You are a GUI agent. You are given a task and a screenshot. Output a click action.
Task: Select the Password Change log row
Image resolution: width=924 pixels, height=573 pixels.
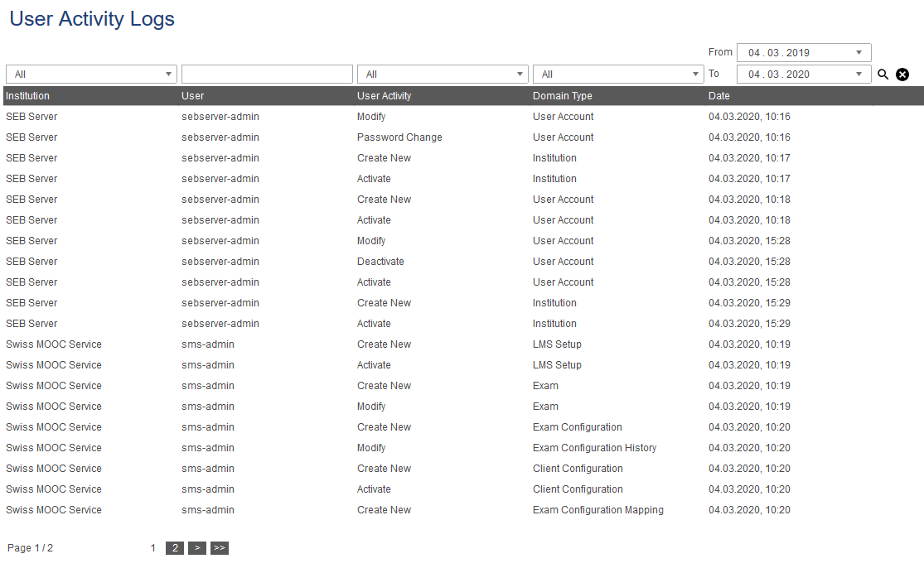(399, 137)
